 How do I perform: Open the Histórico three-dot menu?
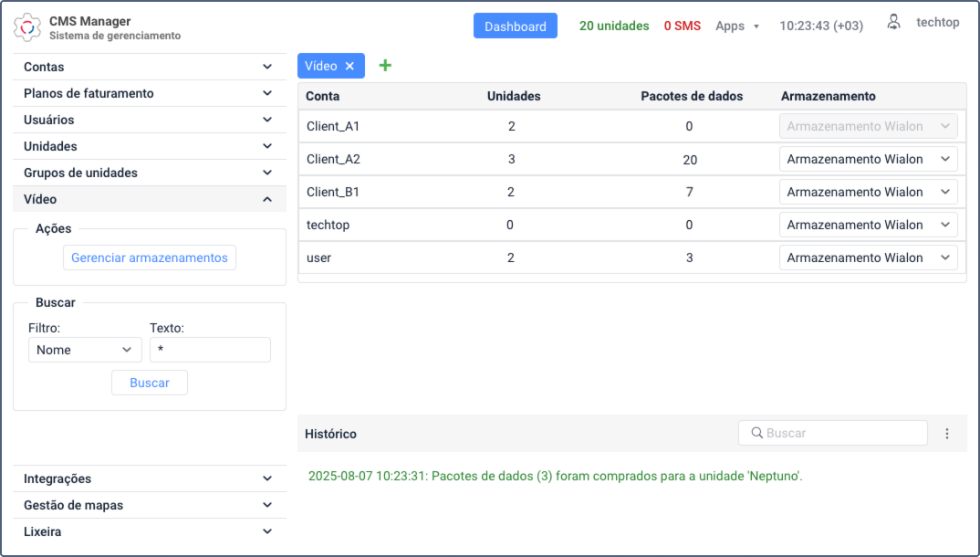(x=947, y=433)
